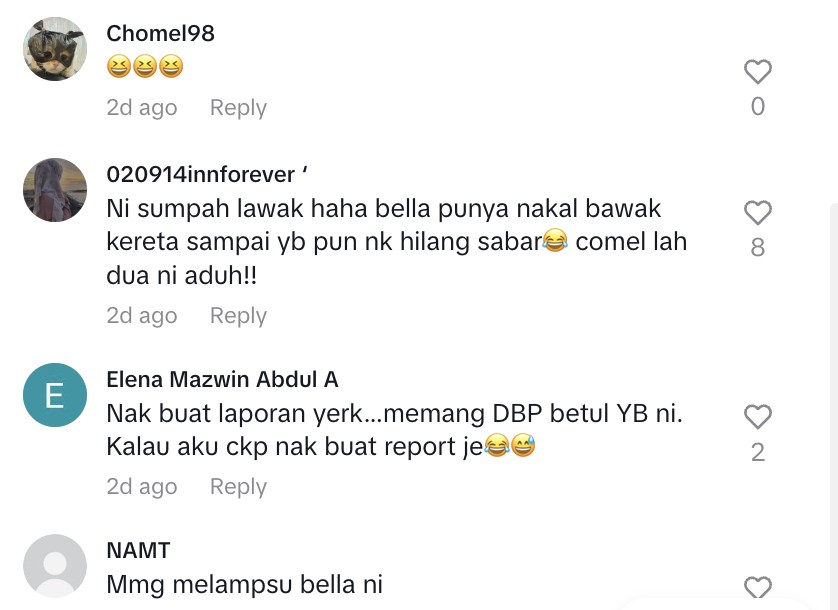Open NAMT username profile
Viewport: 838px width, 610px height.
[138, 551]
